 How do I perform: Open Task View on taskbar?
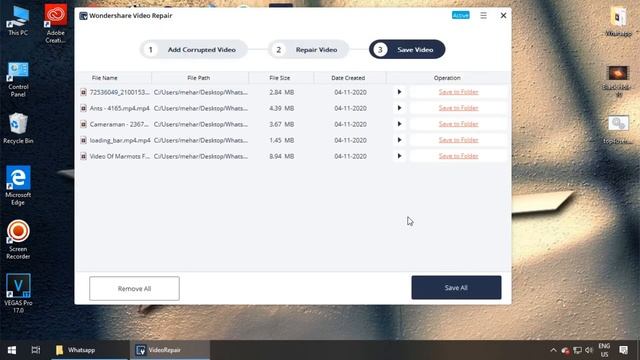(x=36, y=350)
